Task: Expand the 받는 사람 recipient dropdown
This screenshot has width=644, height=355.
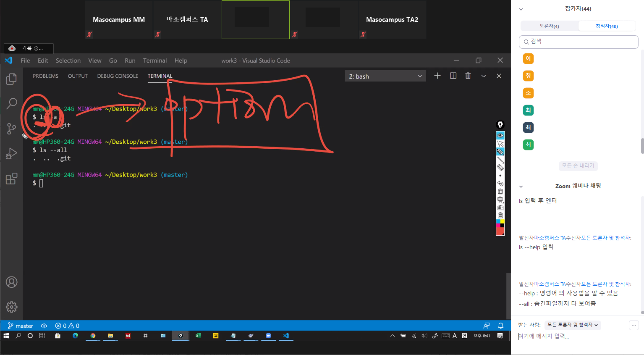Action: 572,325
